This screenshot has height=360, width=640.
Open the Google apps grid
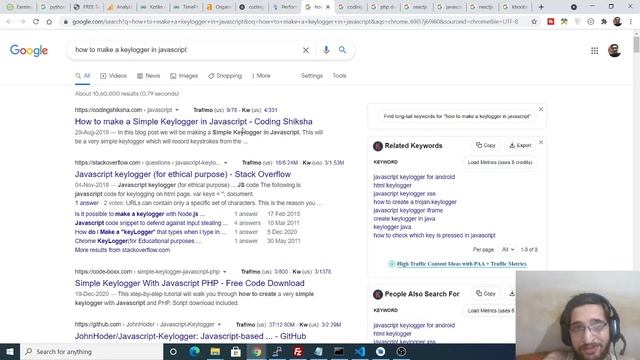click(594, 50)
